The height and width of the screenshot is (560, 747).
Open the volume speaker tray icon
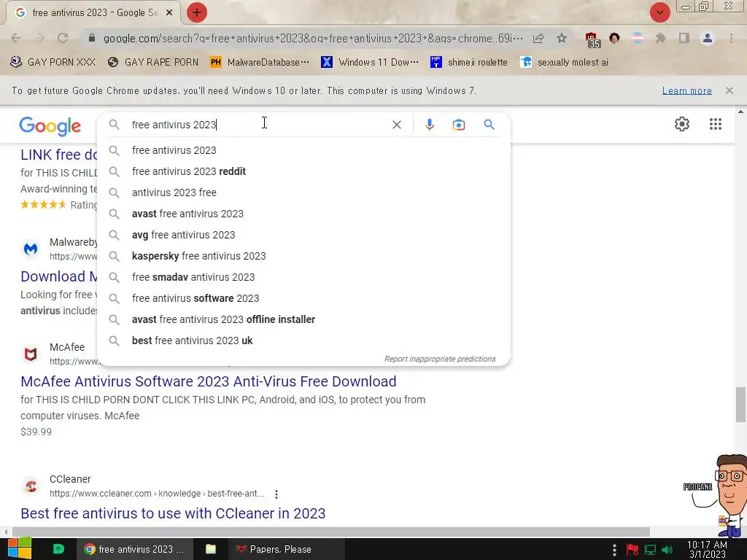click(667, 550)
